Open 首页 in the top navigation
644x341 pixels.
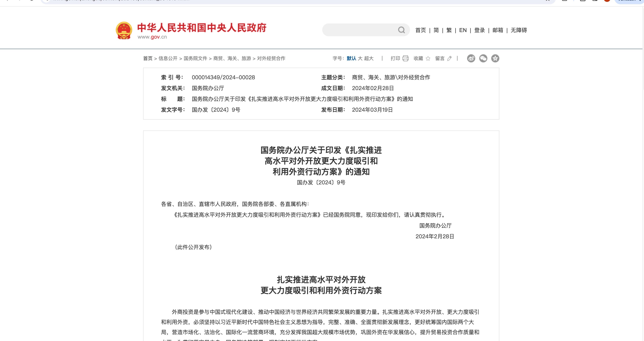(x=421, y=30)
